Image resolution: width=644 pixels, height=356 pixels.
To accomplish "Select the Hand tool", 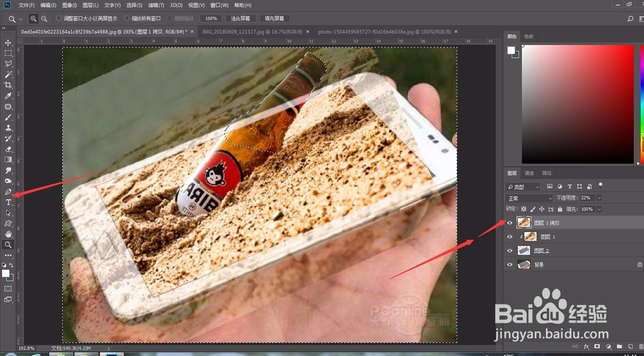I will (x=8, y=234).
